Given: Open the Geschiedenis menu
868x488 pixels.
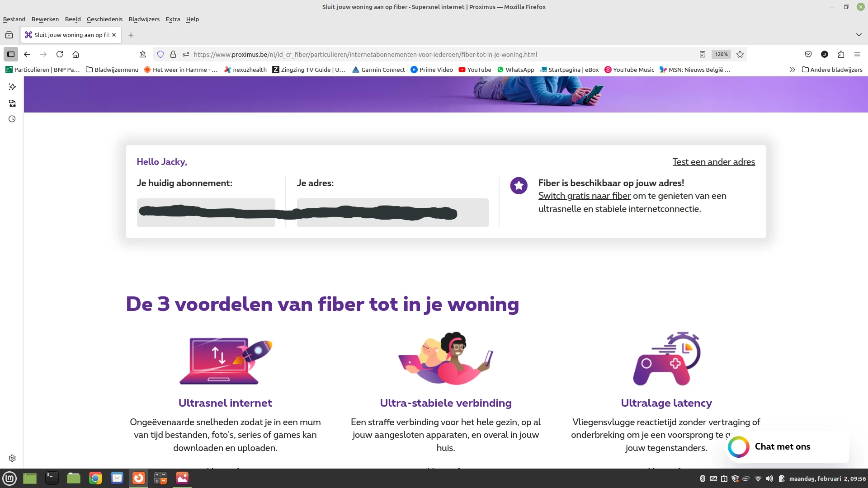Looking at the screenshot, I should click(104, 19).
